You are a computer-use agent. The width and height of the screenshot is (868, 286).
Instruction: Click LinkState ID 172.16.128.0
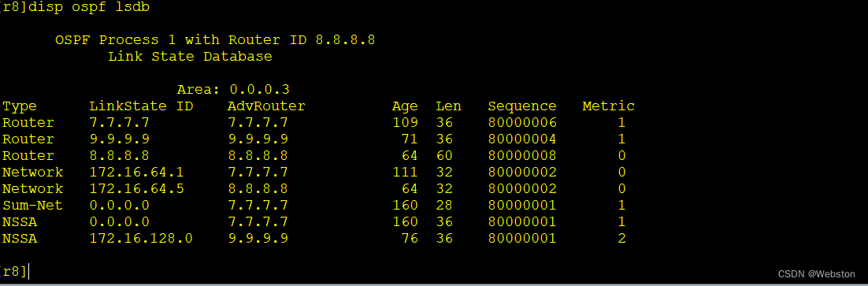141,239
